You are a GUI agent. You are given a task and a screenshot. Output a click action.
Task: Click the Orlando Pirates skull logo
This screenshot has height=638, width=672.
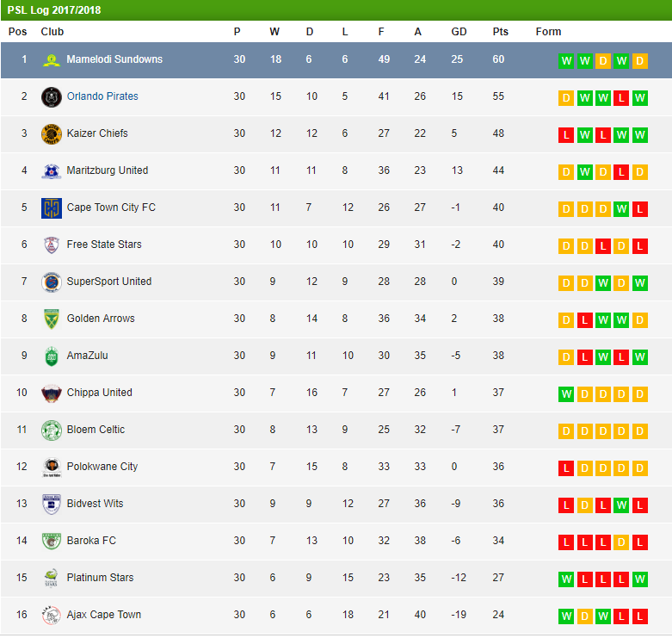[x=52, y=97]
